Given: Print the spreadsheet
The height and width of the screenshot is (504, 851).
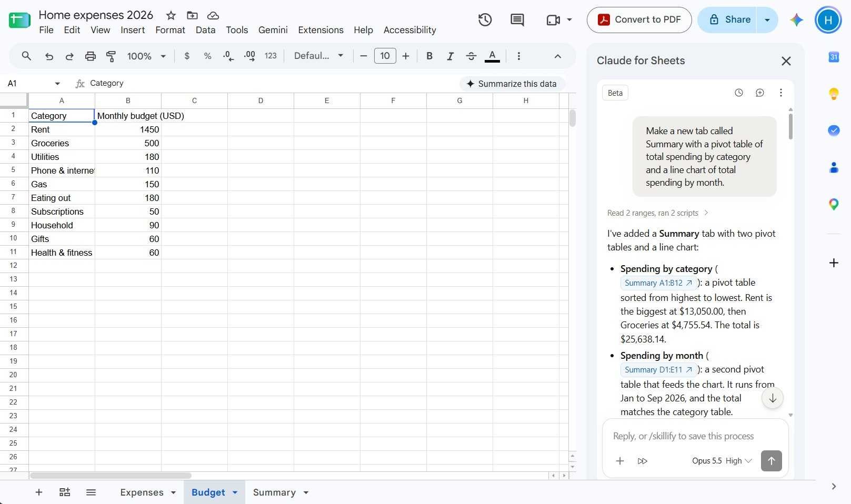Looking at the screenshot, I should coord(91,56).
